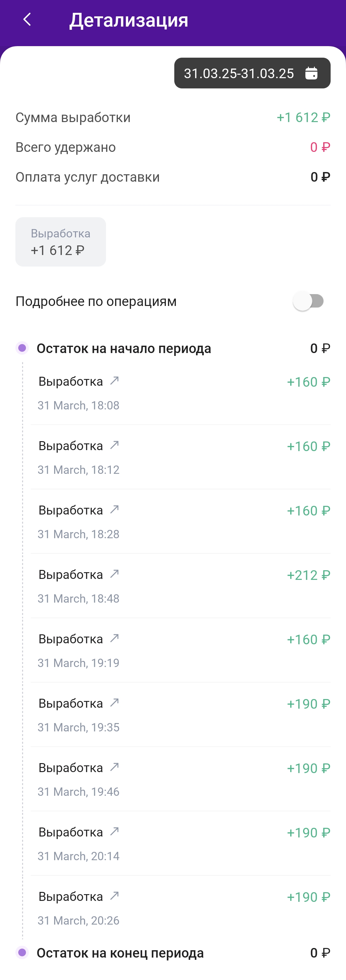Open the 19:46 Выработка +190 ₽ entry
Image resolution: width=346 pixels, height=980 pixels.
click(180, 779)
